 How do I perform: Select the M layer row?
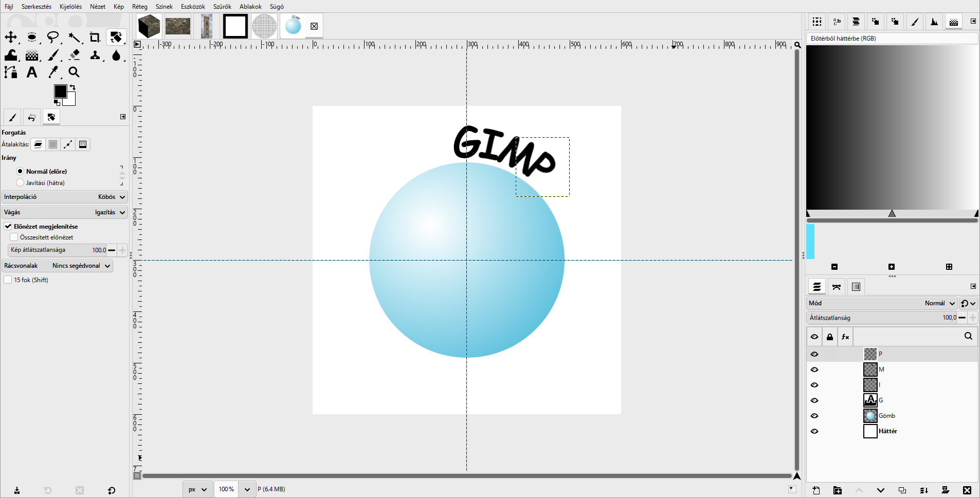pyautogui.click(x=892, y=370)
